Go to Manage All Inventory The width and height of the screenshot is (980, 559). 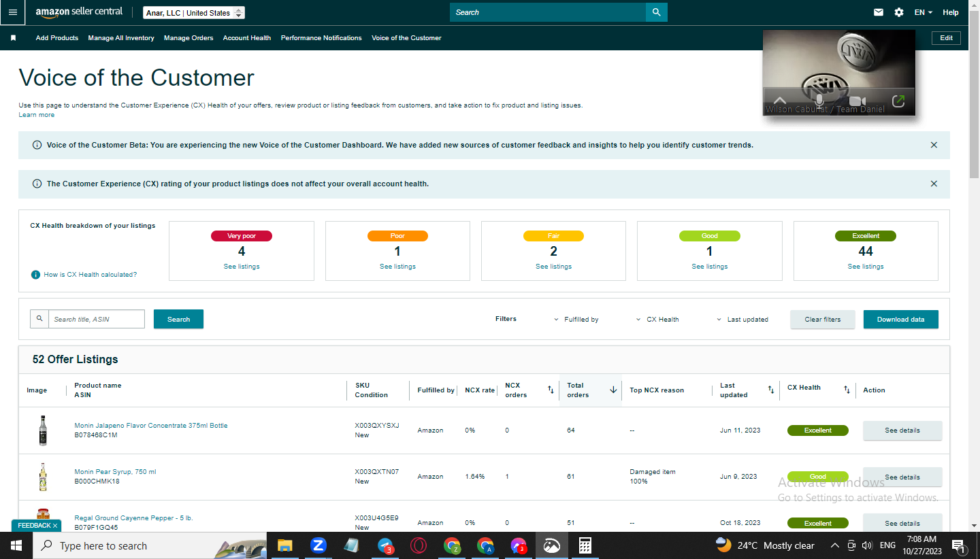(121, 38)
